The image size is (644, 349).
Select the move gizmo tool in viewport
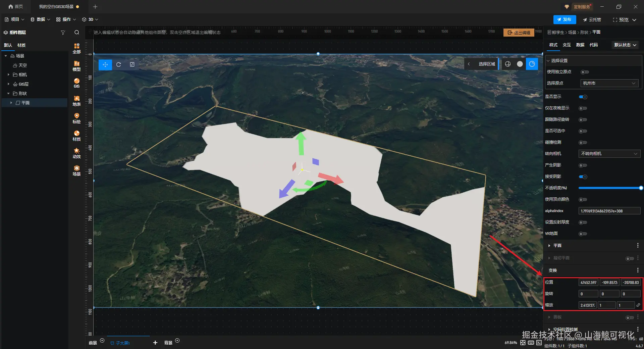tap(105, 64)
